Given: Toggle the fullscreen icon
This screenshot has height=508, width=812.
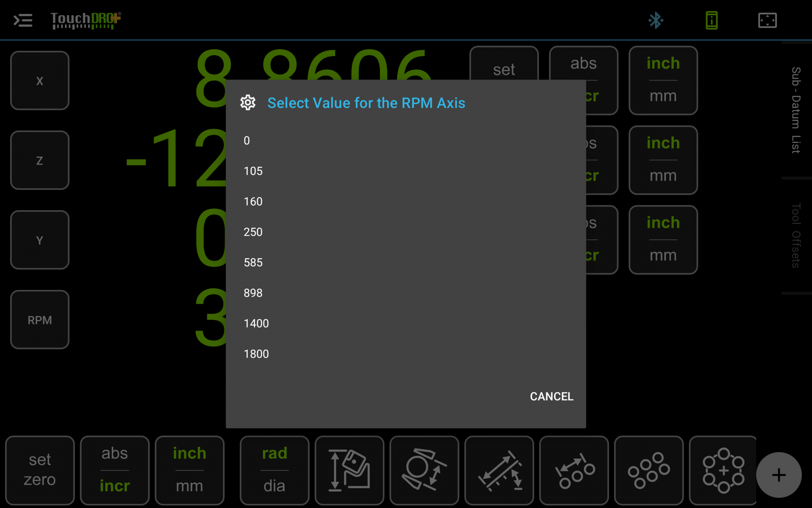Looking at the screenshot, I should (x=767, y=20).
